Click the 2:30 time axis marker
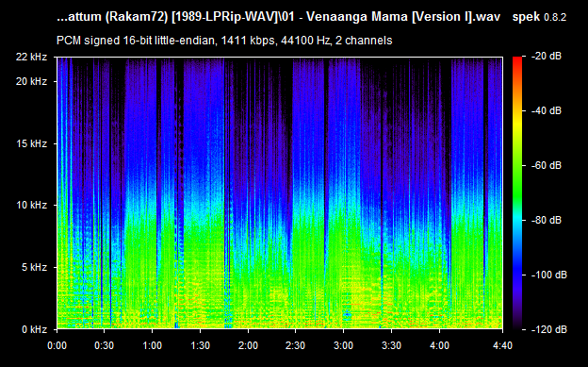The height and width of the screenshot is (367, 588). 296,345
